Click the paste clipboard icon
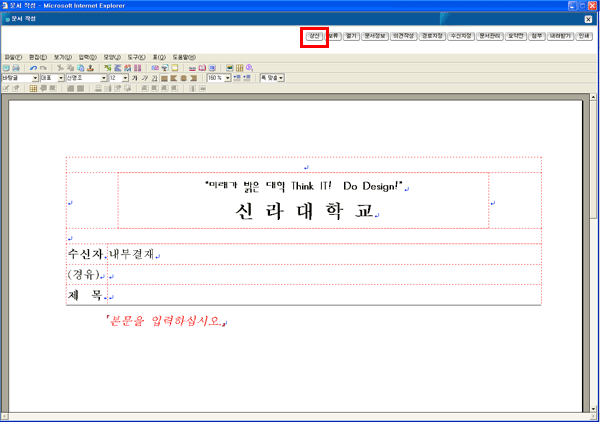Screen dimensions: 600x422 tap(80, 68)
